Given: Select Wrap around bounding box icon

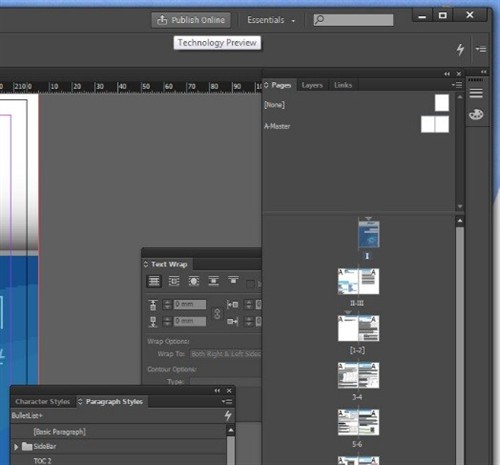Looking at the screenshot, I should 174,281.
